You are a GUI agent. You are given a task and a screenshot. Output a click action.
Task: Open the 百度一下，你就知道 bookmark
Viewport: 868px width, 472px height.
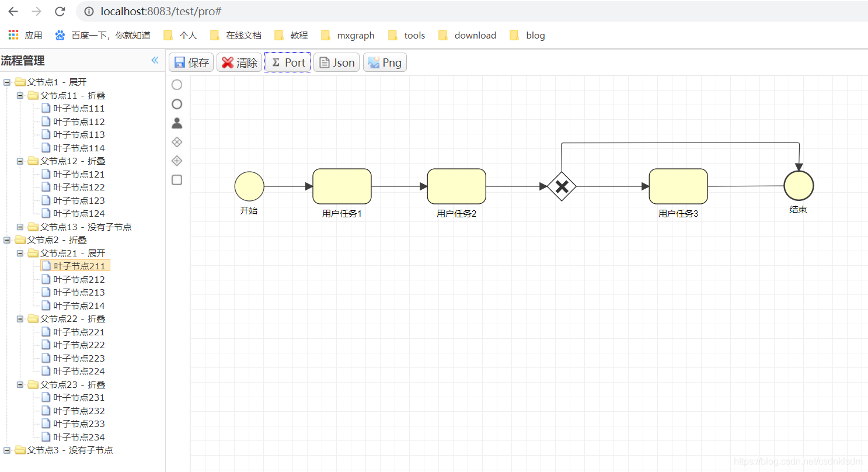103,35
